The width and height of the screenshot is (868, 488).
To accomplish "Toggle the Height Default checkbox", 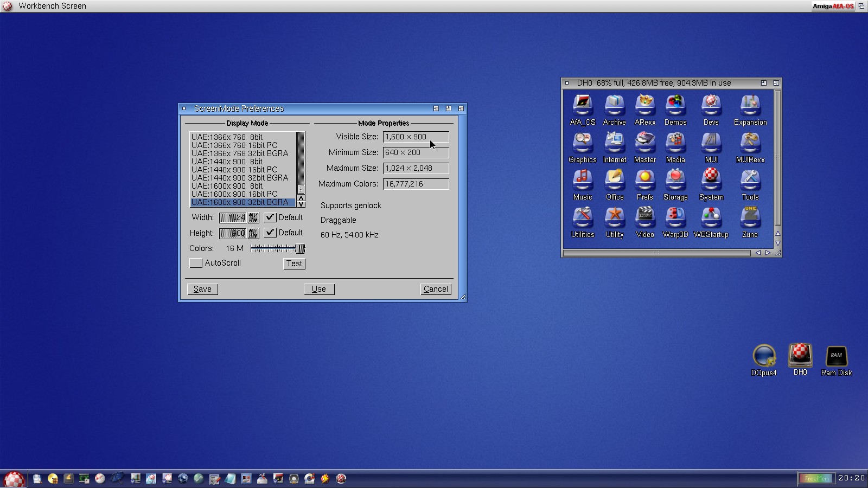I will (270, 233).
